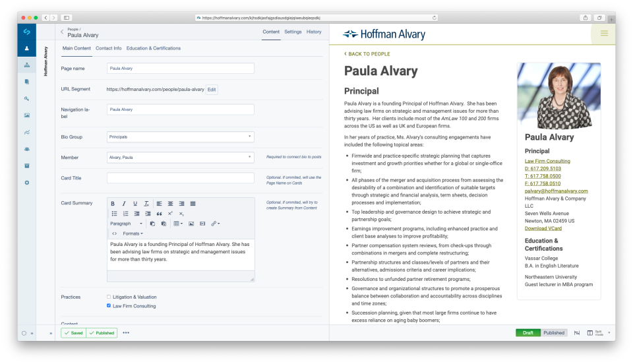Viewport: 633px width, 364px height.
Task: Open the insert link dropdown
Action: (216, 224)
